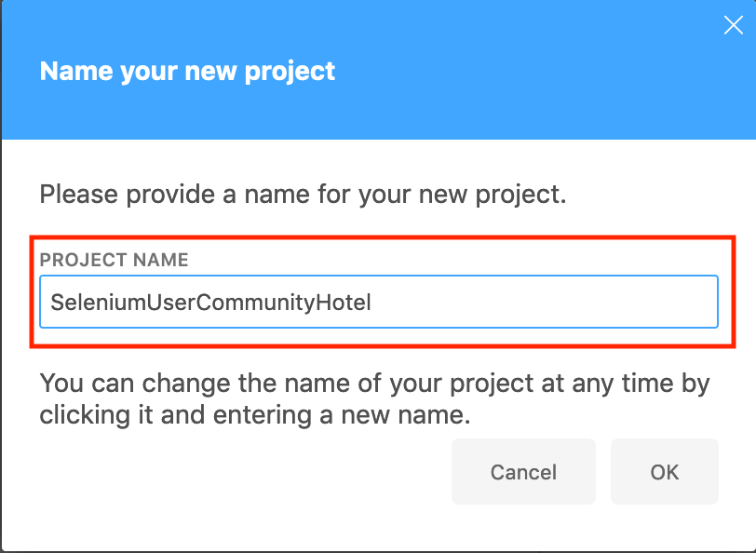The height and width of the screenshot is (553, 756).
Task: Click the SeleniumUserCommunityHotel text in the field
Action: coord(211,303)
